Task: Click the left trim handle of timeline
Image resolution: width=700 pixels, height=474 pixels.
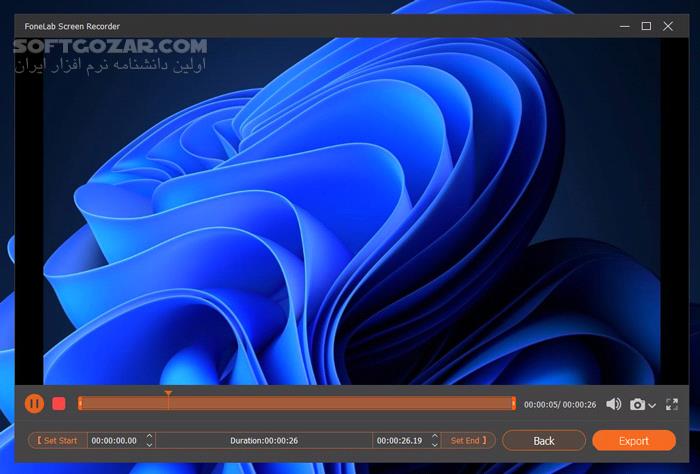Action: [80, 403]
